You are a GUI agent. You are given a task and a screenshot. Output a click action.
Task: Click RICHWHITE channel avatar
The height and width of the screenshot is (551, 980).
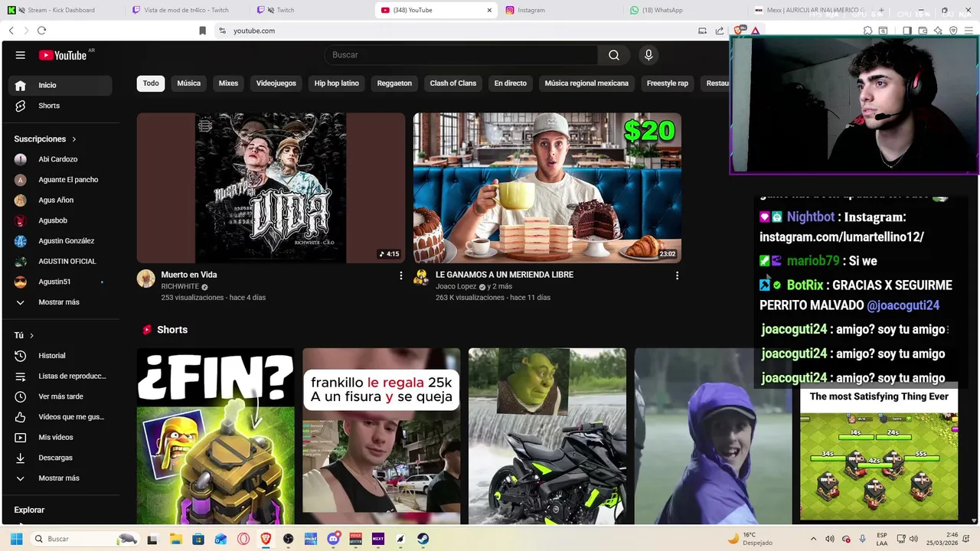[145, 279]
